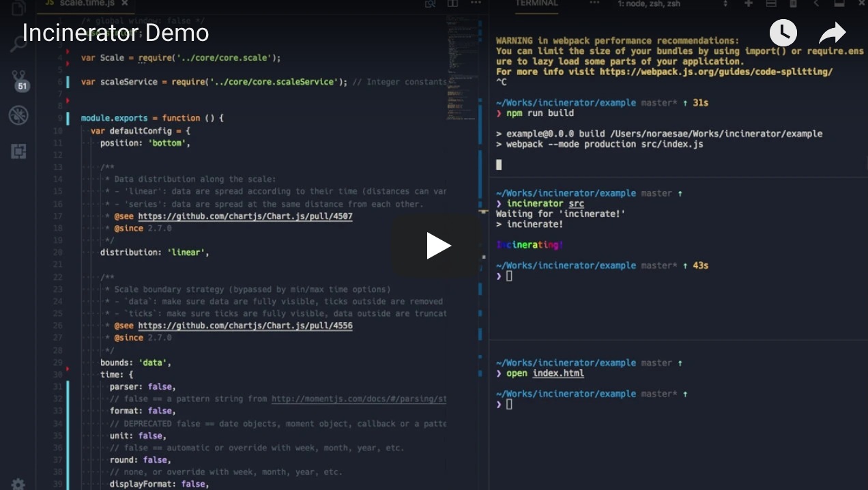Select the TERMINAL panel tab

pos(536,3)
